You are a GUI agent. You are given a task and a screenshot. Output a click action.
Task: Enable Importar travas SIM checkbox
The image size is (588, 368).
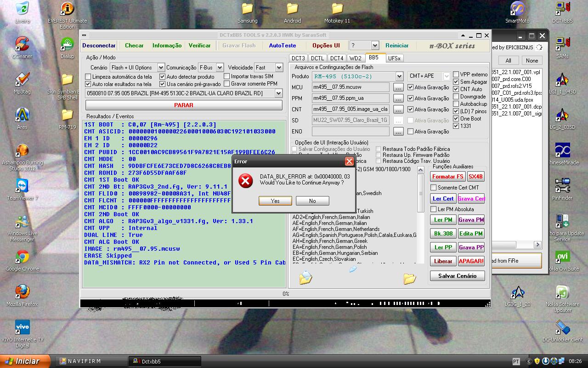point(227,76)
